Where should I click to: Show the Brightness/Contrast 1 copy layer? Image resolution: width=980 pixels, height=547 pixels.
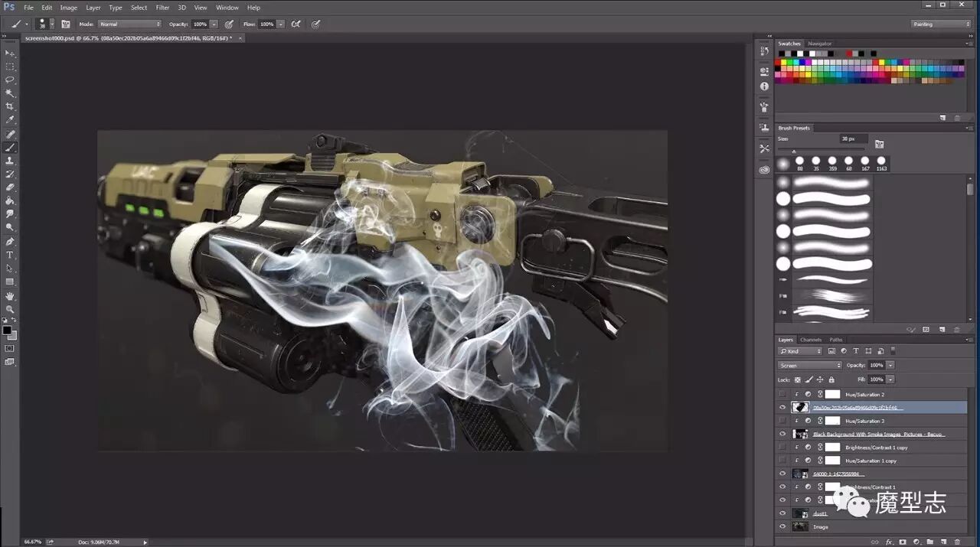tap(782, 448)
